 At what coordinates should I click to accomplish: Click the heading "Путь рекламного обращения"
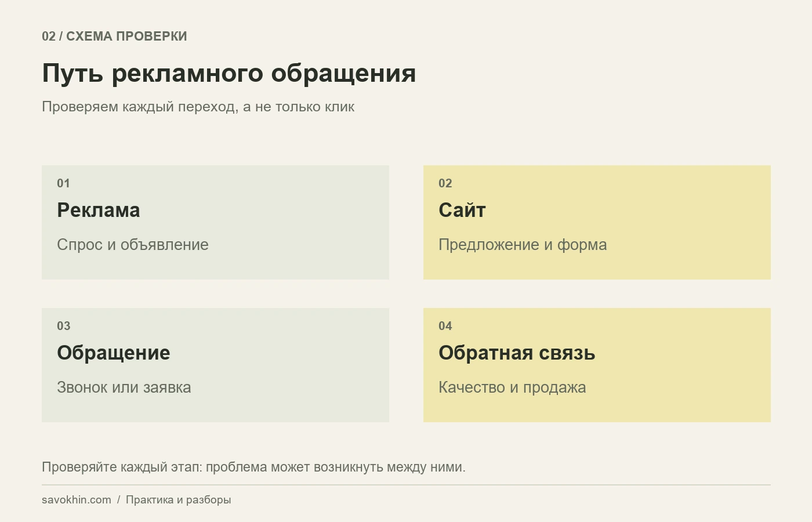(229, 73)
